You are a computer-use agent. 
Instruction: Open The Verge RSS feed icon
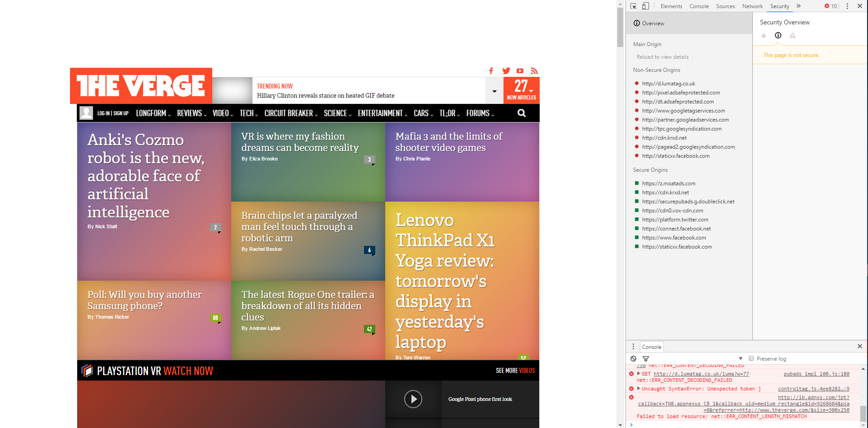click(x=534, y=71)
